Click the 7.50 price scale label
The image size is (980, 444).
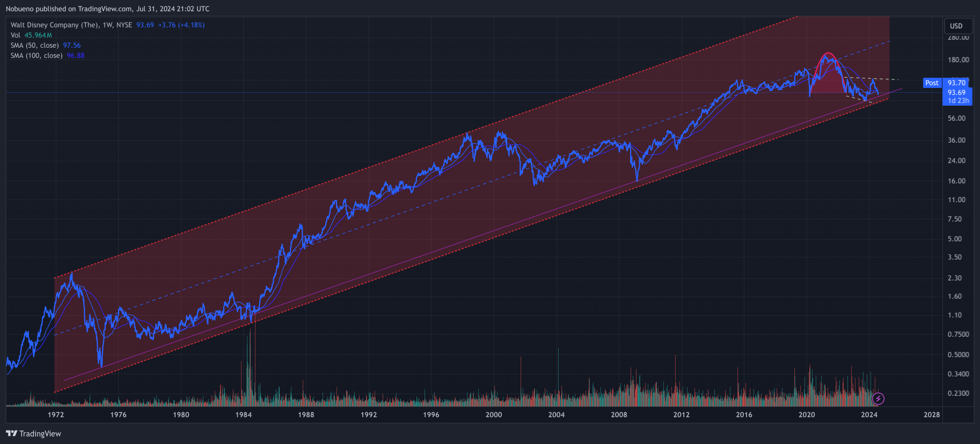click(955, 219)
